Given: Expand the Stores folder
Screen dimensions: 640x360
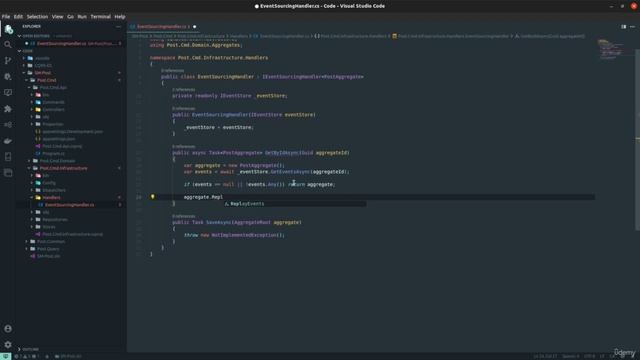Looking at the screenshot, I should tap(49, 227).
